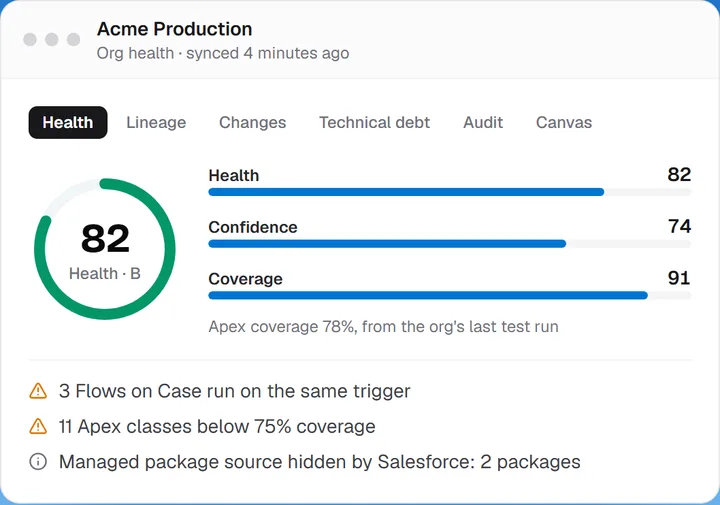
Task: Open the Technical debt tab
Action: point(374,123)
